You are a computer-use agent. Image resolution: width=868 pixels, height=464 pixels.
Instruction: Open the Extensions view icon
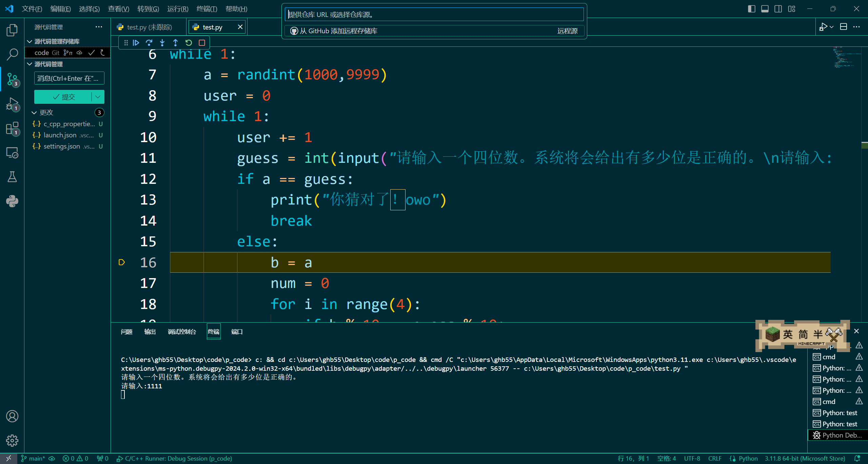pos(12,129)
